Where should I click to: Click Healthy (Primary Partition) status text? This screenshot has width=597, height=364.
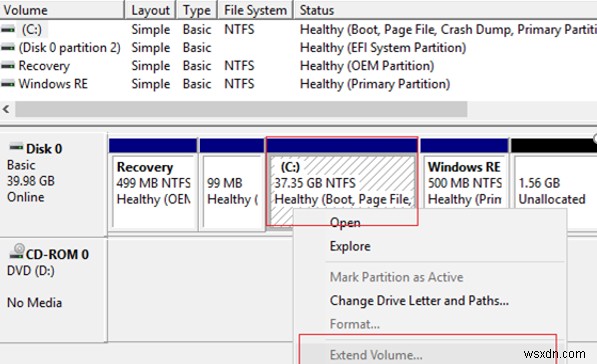coord(375,84)
